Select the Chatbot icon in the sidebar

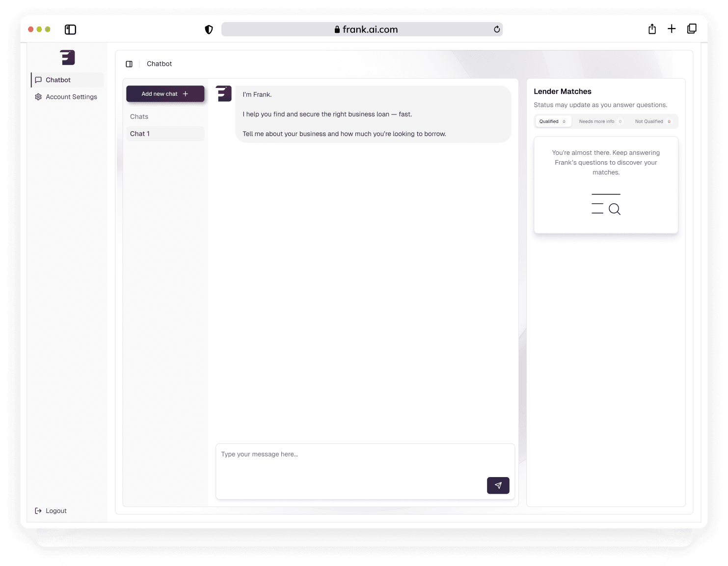[39, 80]
